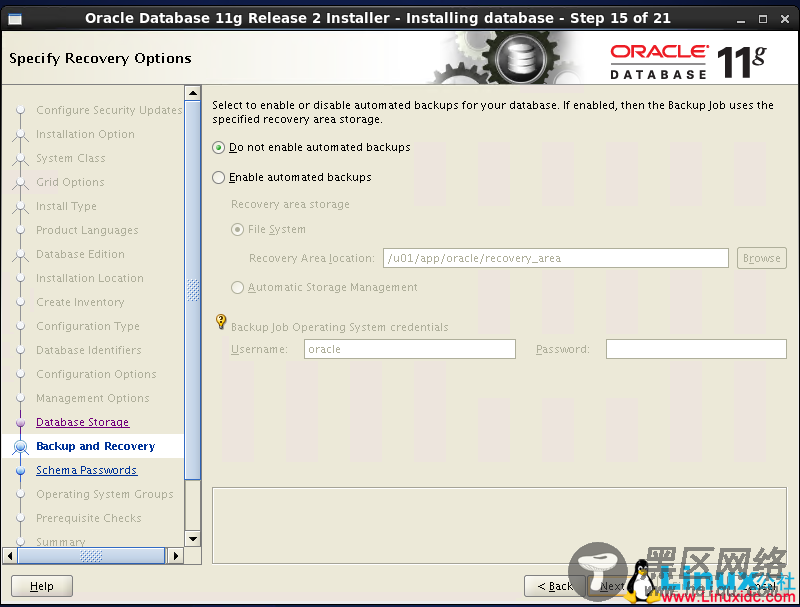This screenshot has width=800, height=607.
Task: Open the window menu icon in title bar
Action: pyautogui.click(x=15, y=19)
